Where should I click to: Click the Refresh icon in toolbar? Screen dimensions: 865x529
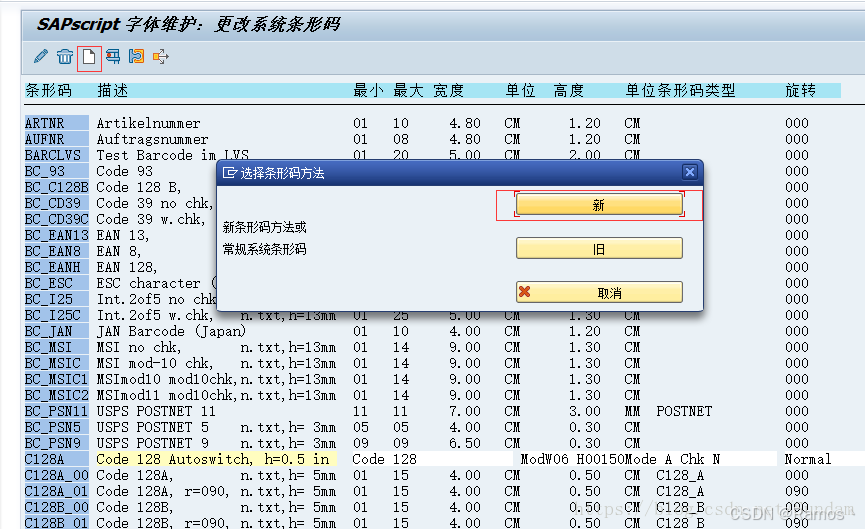pyautogui.click(x=136, y=56)
